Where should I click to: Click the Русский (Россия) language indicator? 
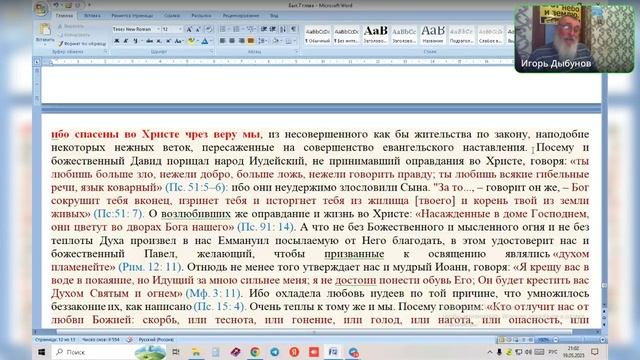(156, 340)
